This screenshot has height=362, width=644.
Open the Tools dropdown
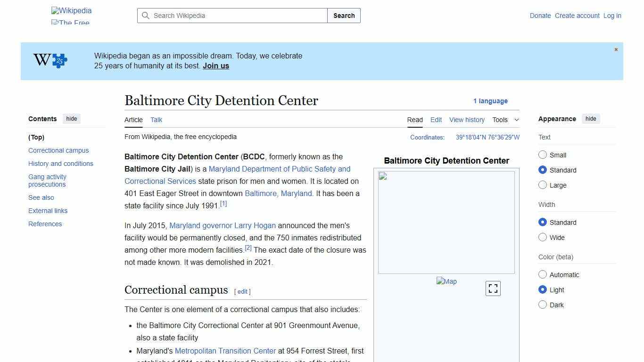[505, 120]
